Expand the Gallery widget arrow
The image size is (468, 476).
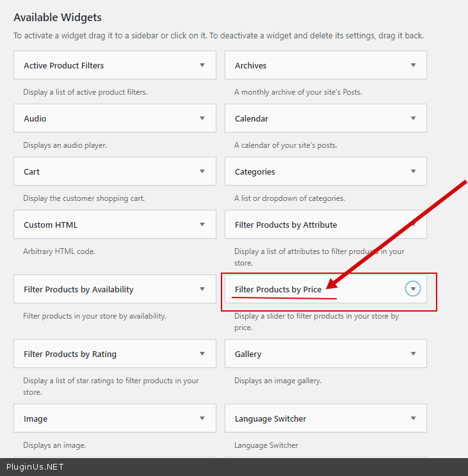[x=414, y=354]
